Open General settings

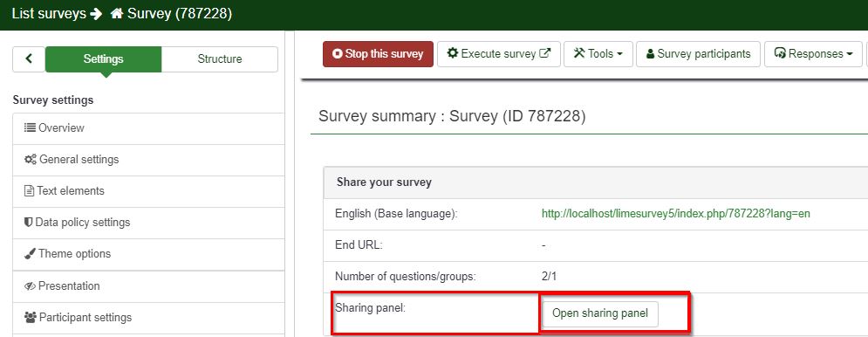point(148,160)
